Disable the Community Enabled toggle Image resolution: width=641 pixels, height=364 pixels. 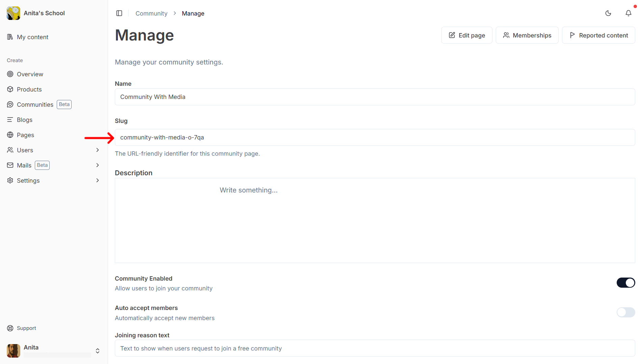click(625, 283)
